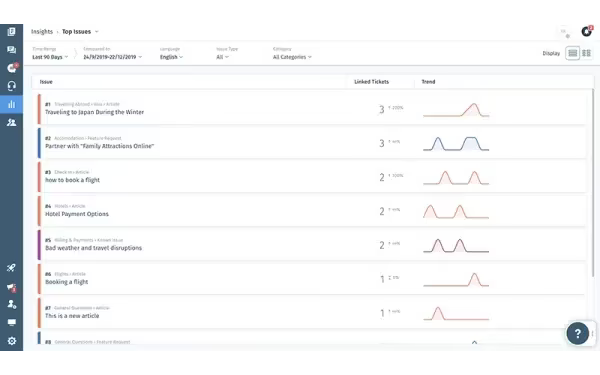Open the Issue Type All dropdown

pos(222,57)
